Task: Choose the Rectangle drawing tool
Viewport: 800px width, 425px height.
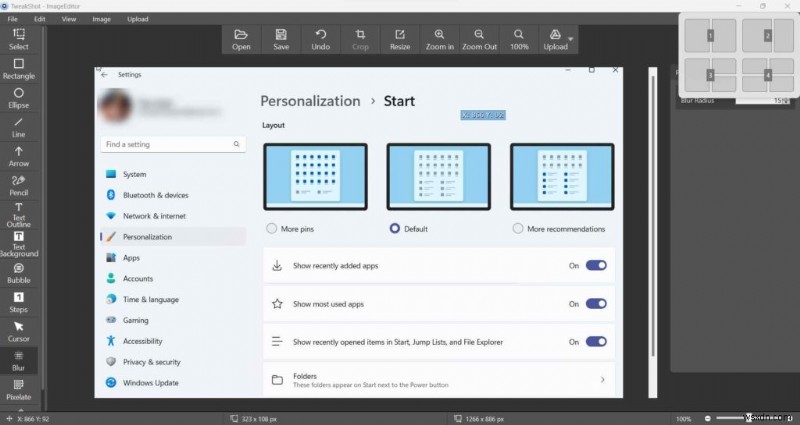Action: [18, 69]
